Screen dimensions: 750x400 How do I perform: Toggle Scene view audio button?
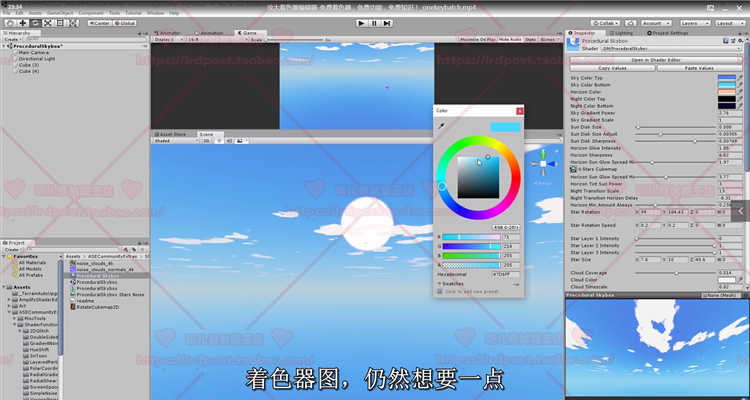230,141
